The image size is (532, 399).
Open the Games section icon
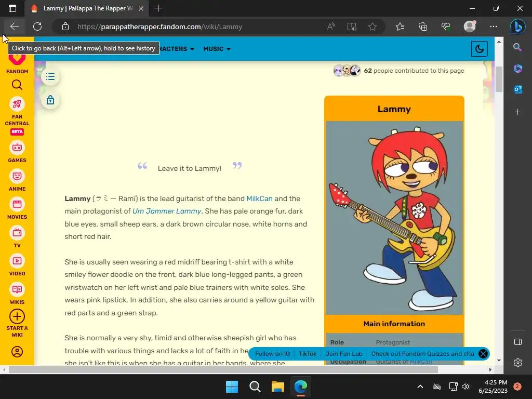pyautogui.click(x=17, y=148)
